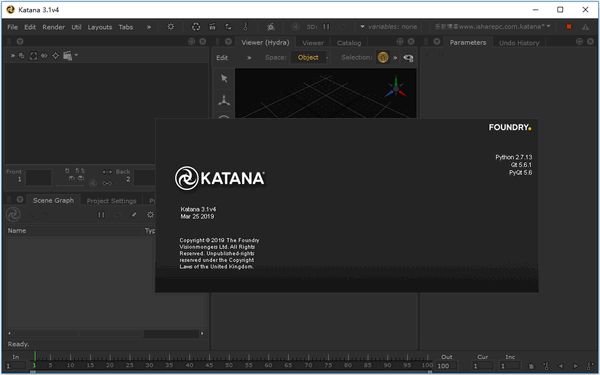Image resolution: width=600 pixels, height=375 pixels.
Task: Switch to the Scene Graph tab
Action: (53, 201)
